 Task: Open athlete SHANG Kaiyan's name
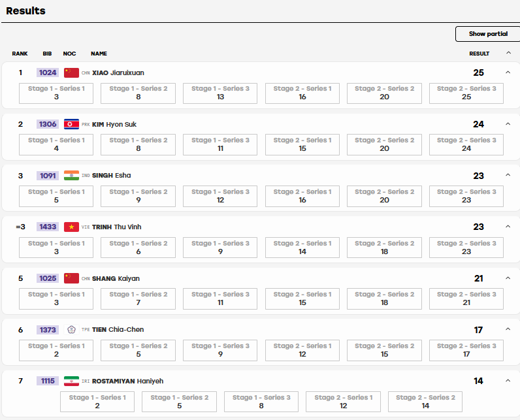[116, 278]
